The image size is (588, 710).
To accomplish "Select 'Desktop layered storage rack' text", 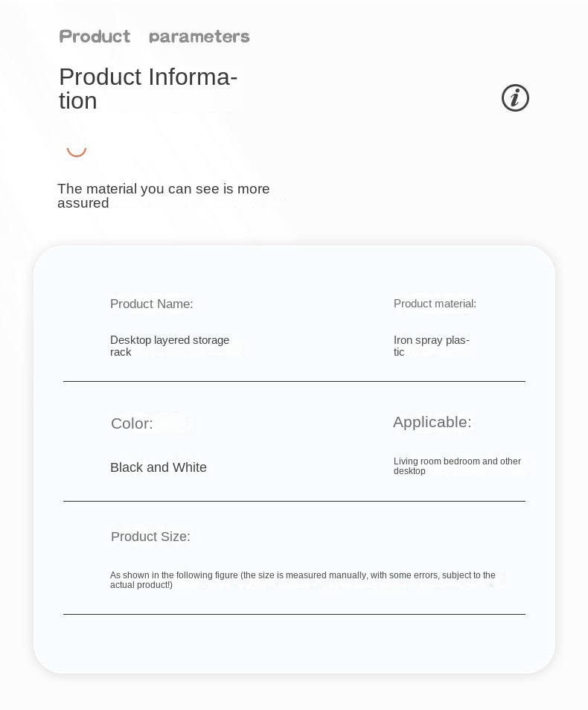I will pyautogui.click(x=170, y=346).
